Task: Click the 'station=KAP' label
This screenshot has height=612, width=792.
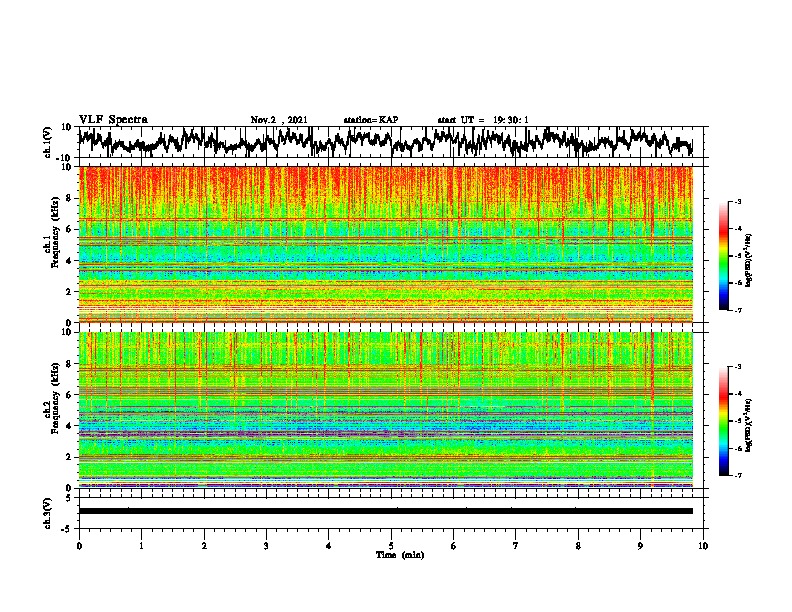Action: click(371, 120)
